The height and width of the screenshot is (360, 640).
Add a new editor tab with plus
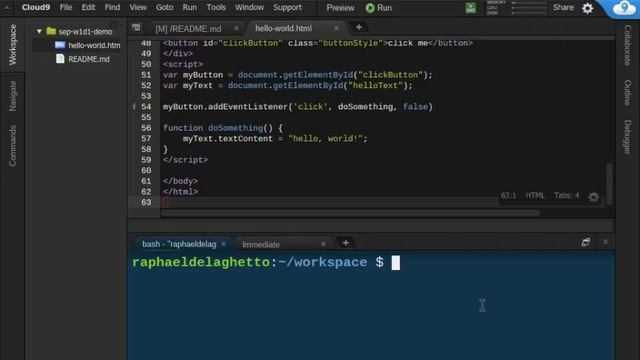(x=359, y=27)
